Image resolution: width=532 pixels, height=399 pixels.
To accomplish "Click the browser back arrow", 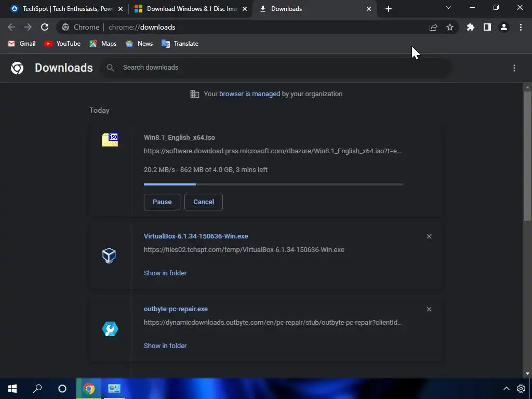I will (11, 27).
